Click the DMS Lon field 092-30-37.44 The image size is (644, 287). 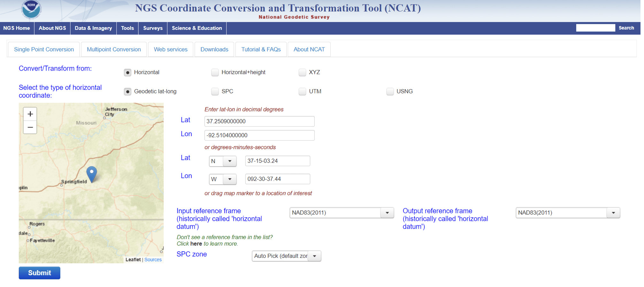[278, 179]
